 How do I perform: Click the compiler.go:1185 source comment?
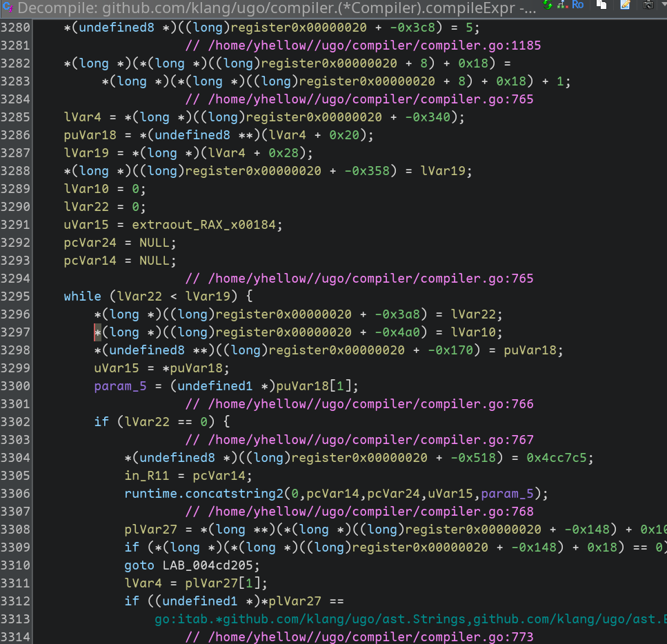[x=363, y=46]
